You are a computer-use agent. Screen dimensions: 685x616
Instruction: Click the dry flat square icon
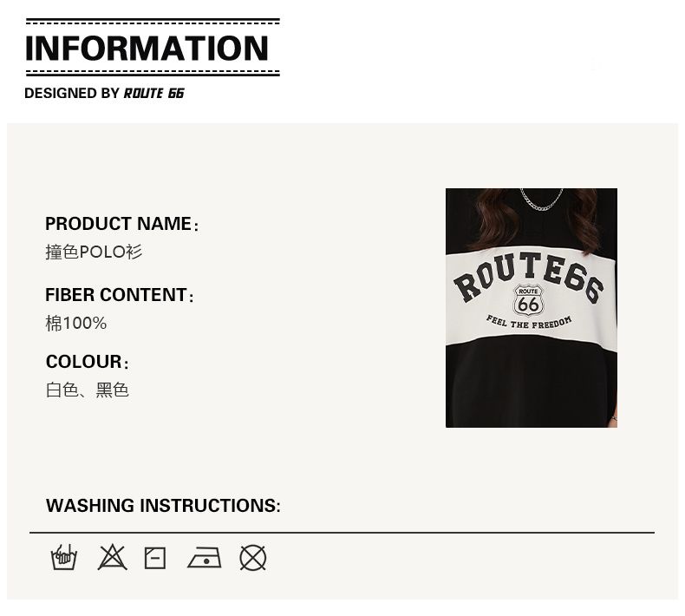coord(155,557)
